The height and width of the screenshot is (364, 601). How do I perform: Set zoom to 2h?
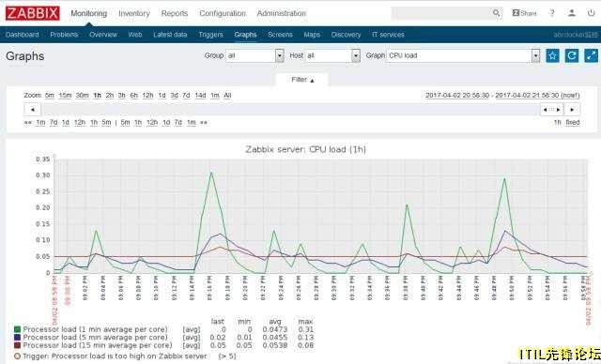[x=110, y=96]
